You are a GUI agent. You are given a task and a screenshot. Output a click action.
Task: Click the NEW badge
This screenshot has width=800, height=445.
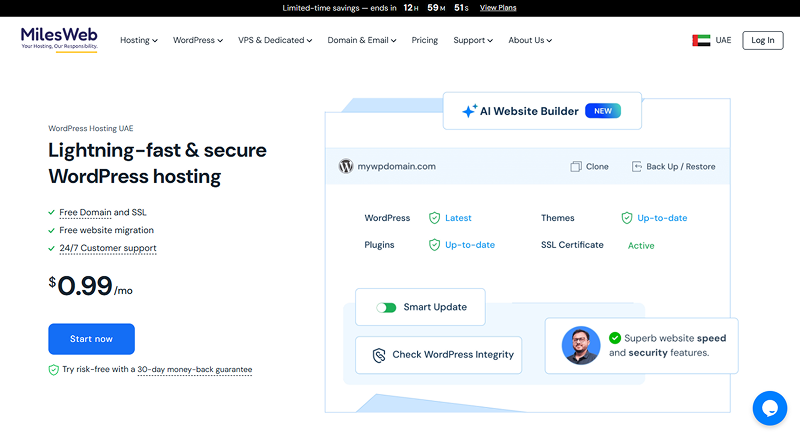pyautogui.click(x=603, y=111)
